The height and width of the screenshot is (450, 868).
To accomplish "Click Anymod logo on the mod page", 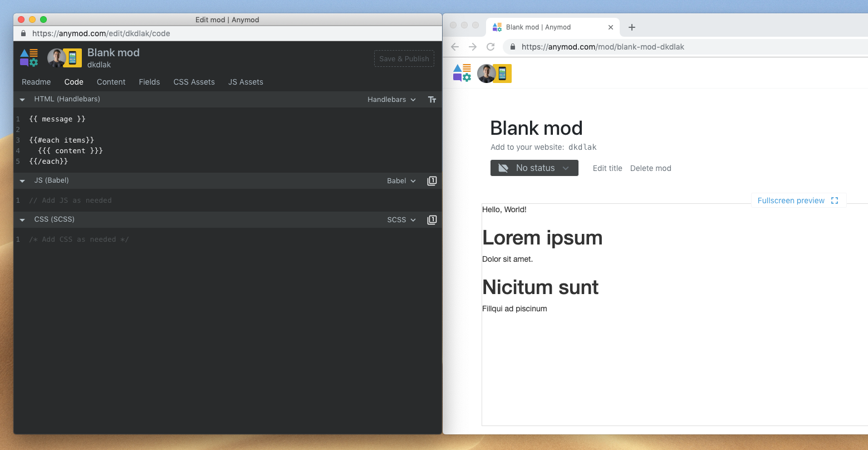I will [462, 73].
